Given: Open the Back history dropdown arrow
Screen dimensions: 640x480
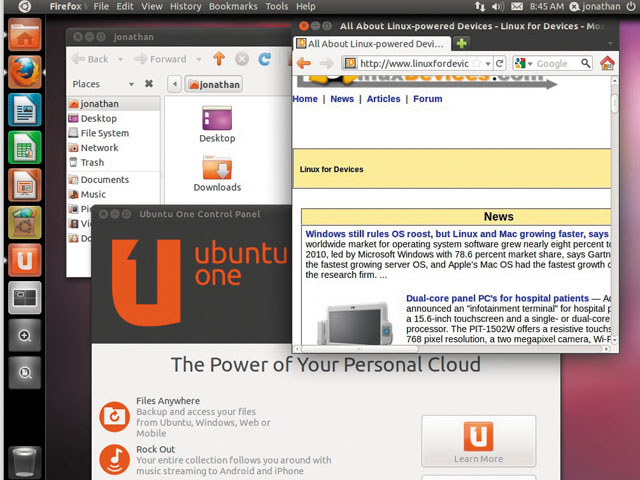Looking at the screenshot, I should pos(120,60).
